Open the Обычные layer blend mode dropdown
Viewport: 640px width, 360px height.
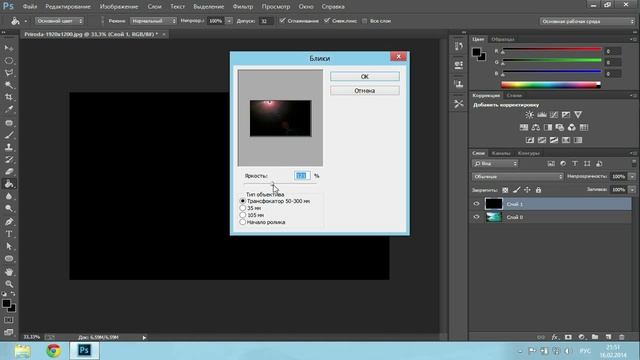coord(518,177)
